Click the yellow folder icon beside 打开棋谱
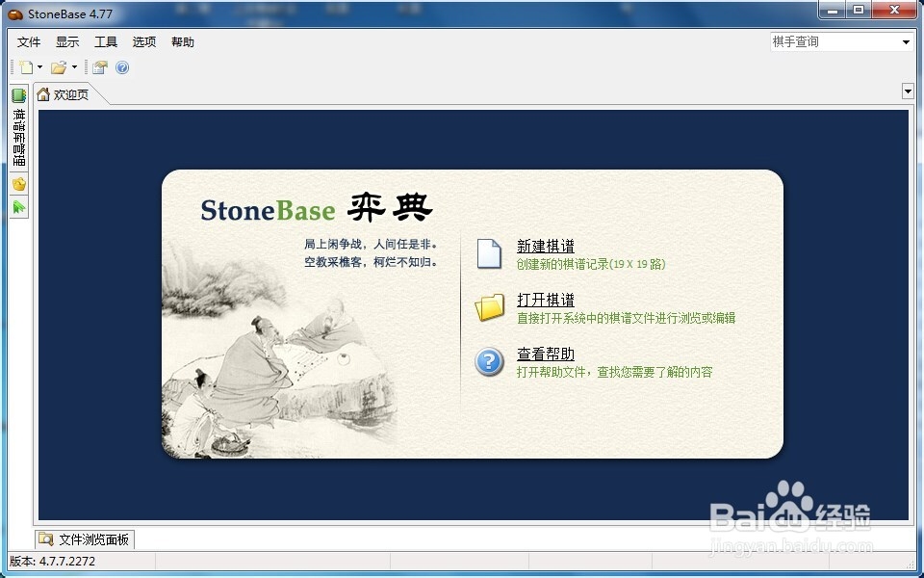Screen dimensions: 924x578 point(490,307)
